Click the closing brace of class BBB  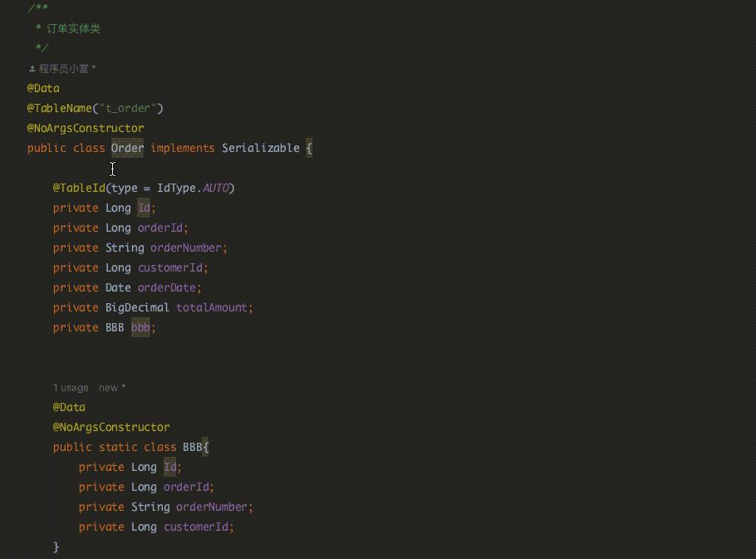click(56, 547)
